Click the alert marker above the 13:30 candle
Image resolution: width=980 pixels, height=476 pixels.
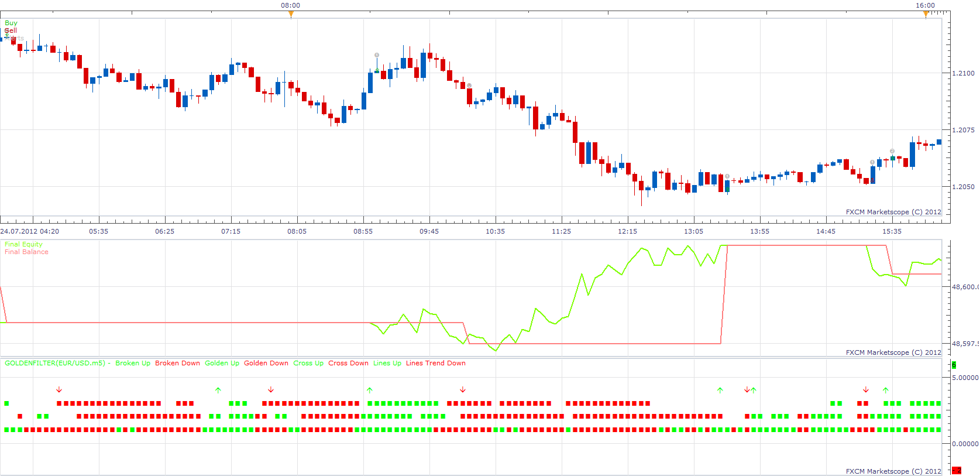[727, 176]
